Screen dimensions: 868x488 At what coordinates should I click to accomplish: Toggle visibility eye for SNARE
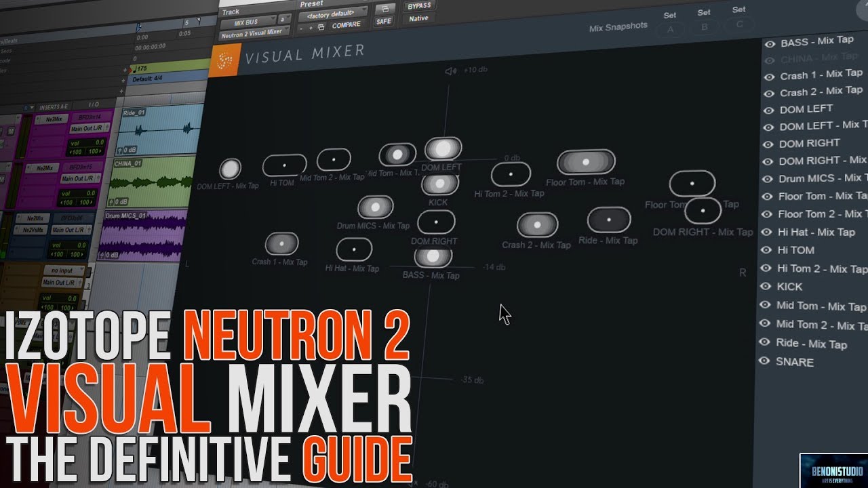[764, 361]
